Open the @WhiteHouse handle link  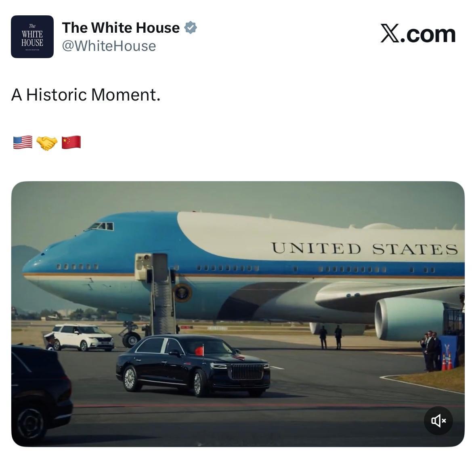(109, 46)
